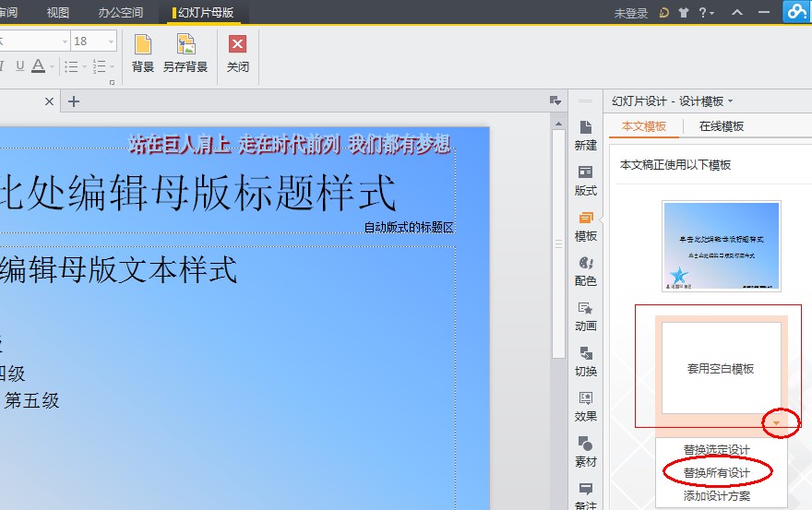812x510 pixels.
Task: Click the pane splitter grip handle
Action: coord(586,101)
